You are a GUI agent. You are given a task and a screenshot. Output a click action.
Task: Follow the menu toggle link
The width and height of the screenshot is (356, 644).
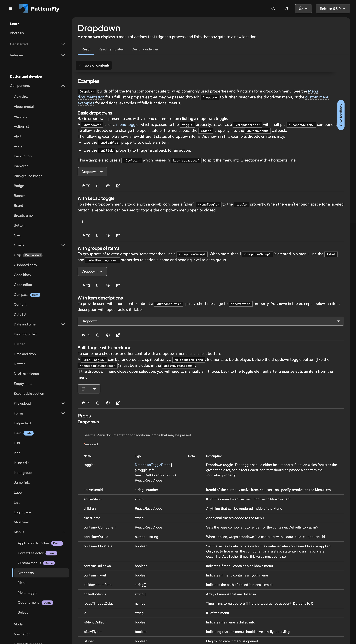click(x=127, y=125)
